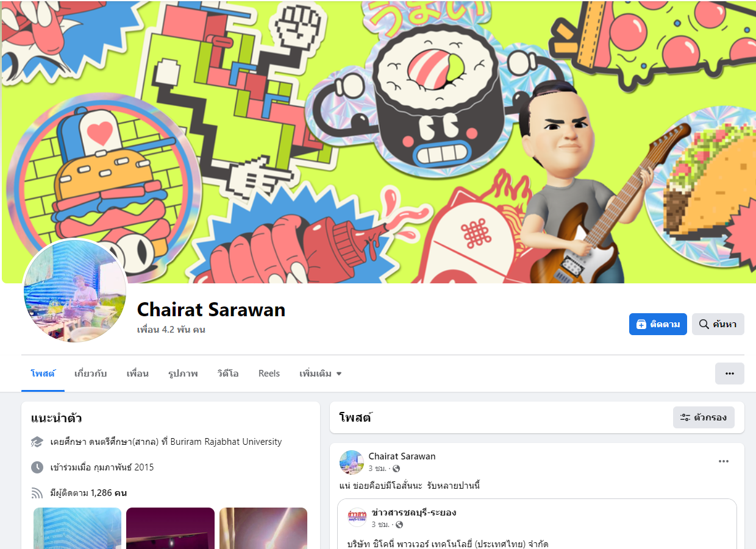The height and width of the screenshot is (549, 756).
Task: Click Chairat Sarawan's round profile picture
Action: (x=75, y=291)
